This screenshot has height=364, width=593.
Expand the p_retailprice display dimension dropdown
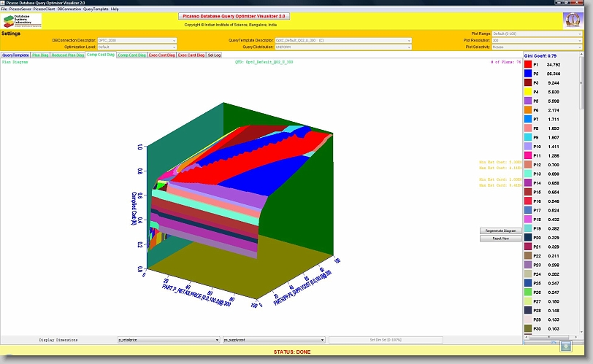click(169, 340)
